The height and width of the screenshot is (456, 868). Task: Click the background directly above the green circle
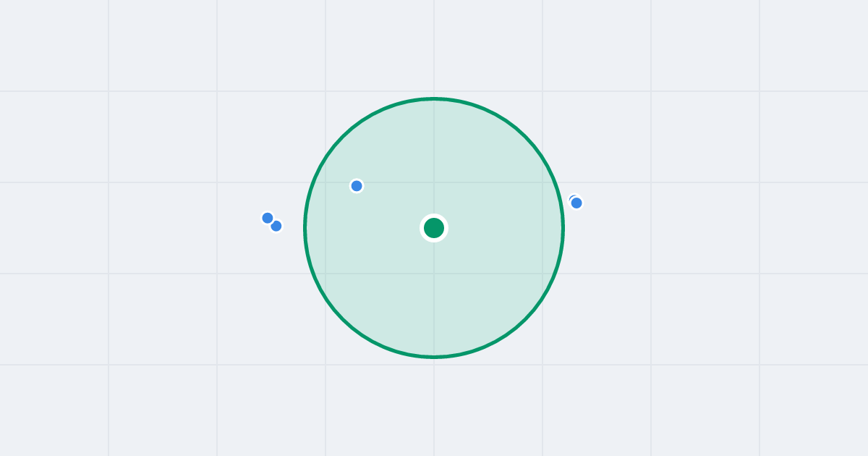click(x=434, y=47)
